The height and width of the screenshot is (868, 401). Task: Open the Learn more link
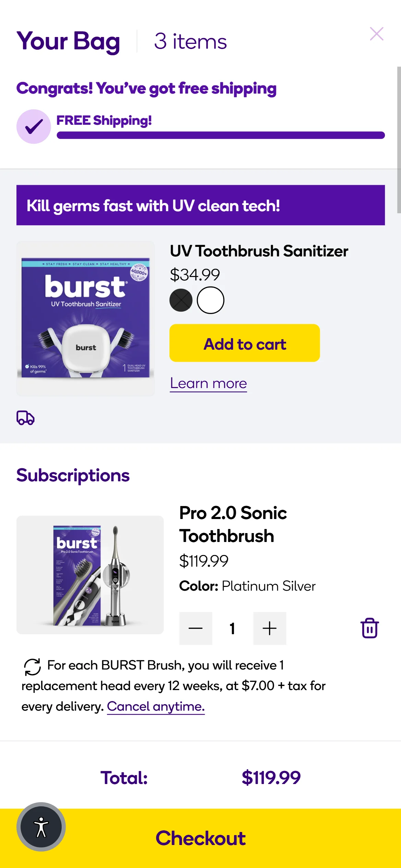click(x=208, y=383)
